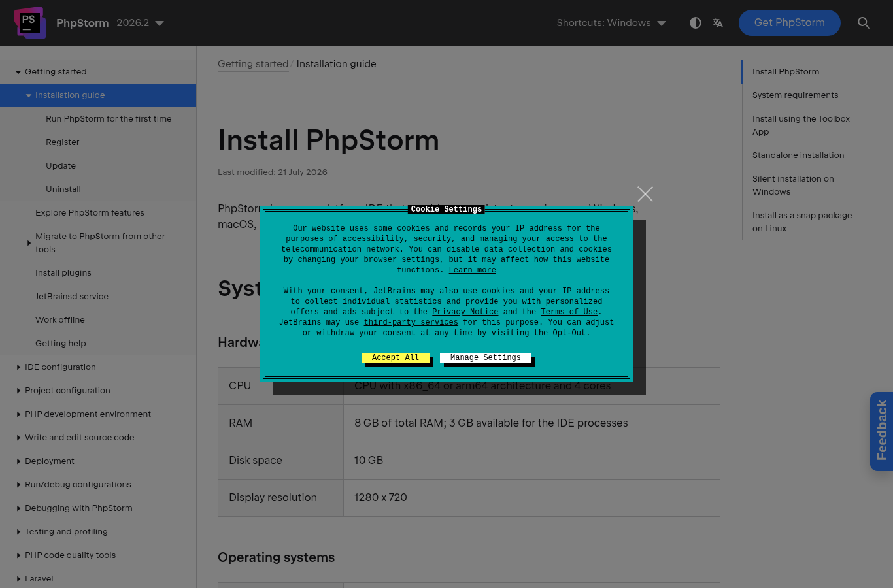Jump to Install as a snap package
Screen dimensions: 893x588
[x=802, y=222]
